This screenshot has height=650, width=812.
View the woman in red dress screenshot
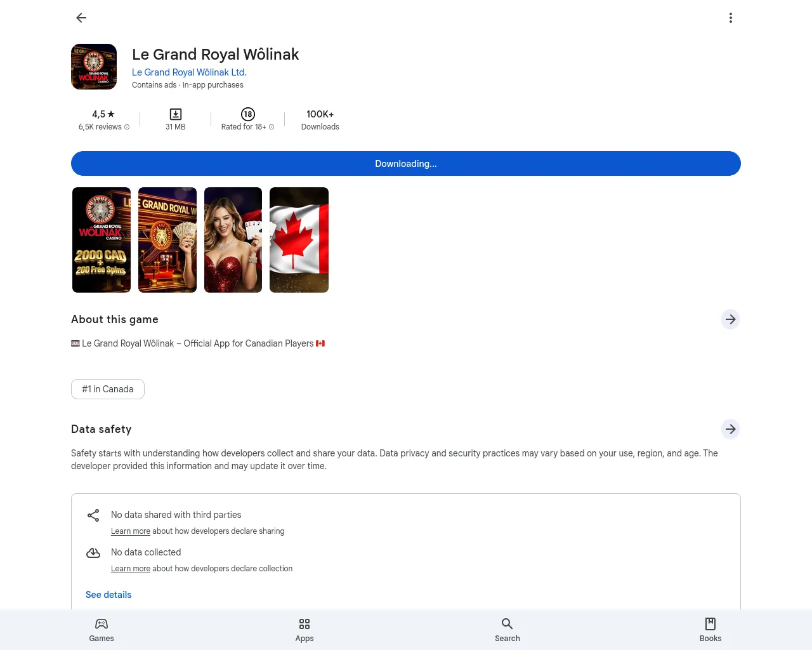pos(233,240)
